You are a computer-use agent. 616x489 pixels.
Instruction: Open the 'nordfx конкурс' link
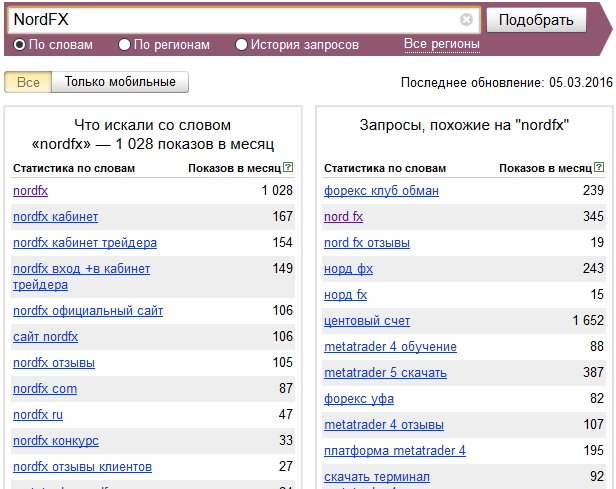[56, 441]
